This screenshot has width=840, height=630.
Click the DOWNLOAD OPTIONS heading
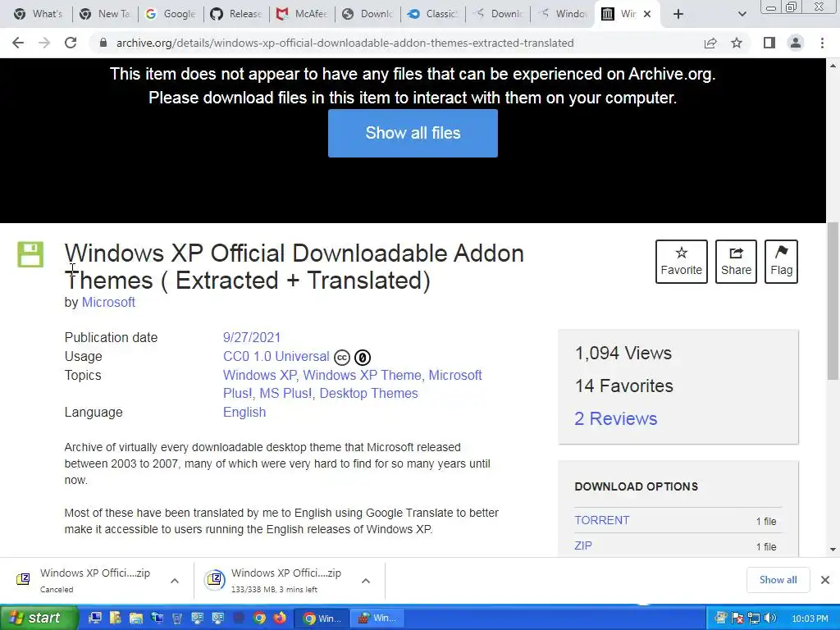pos(637,486)
